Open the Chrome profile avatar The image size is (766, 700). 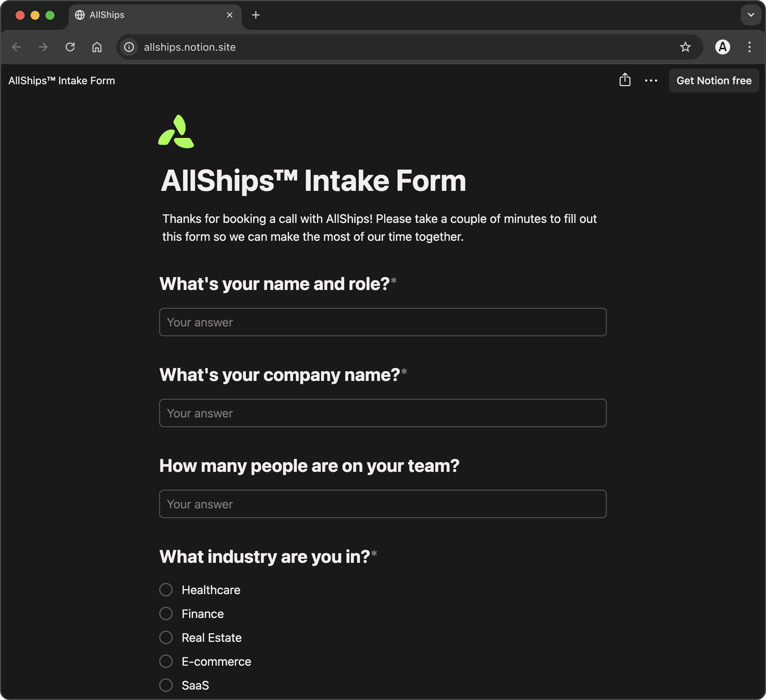click(x=722, y=47)
